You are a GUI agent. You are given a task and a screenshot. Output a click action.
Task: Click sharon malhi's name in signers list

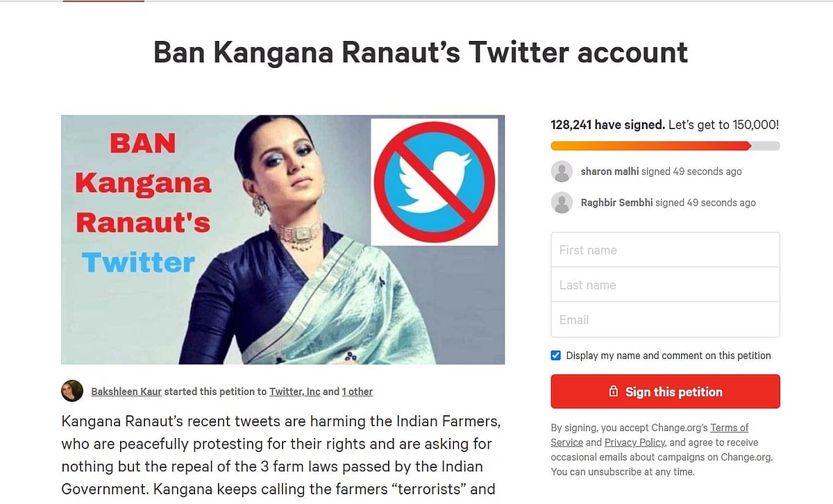point(609,171)
